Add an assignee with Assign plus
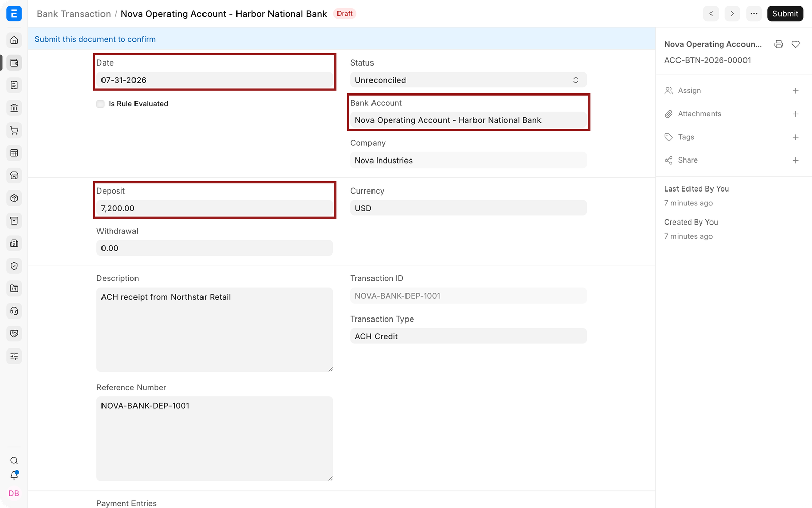The image size is (812, 508). [x=796, y=91]
